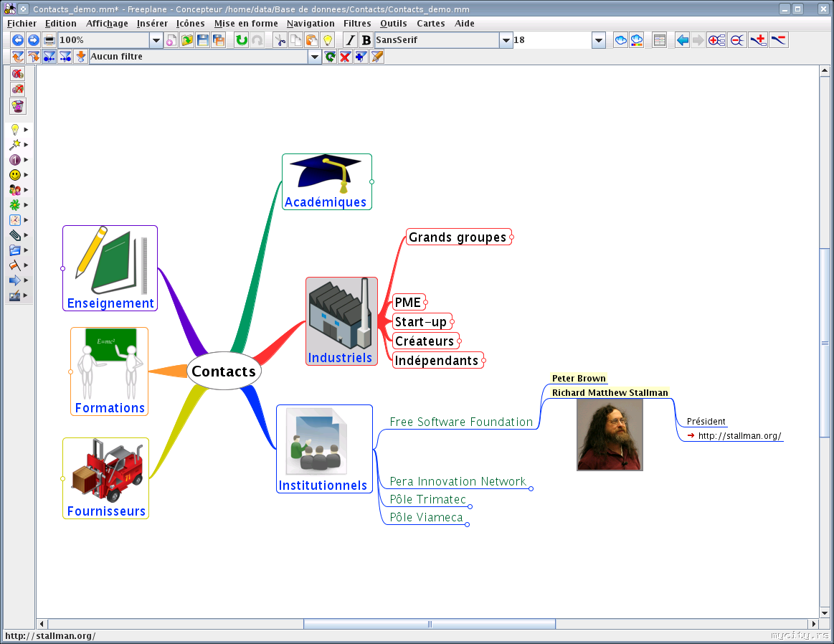834x644 pixels.
Task: Select the Start-up node
Action: [x=421, y=322]
